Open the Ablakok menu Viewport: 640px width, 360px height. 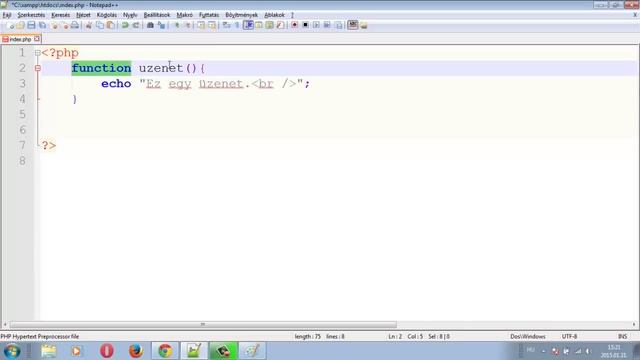point(274,15)
